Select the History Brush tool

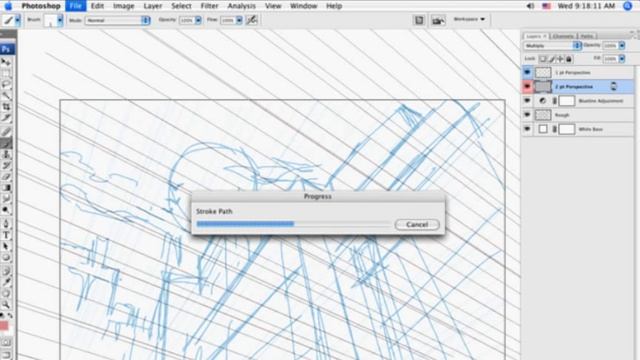tap(6, 165)
